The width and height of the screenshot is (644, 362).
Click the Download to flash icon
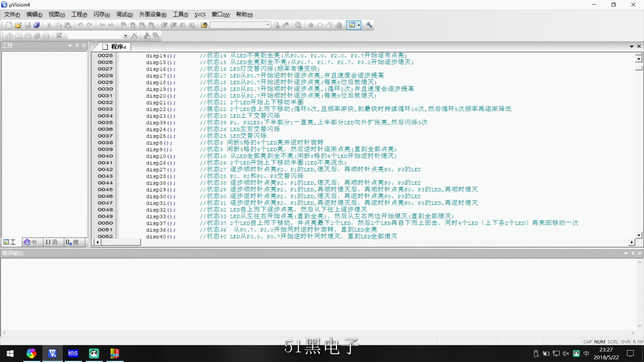[58, 36]
